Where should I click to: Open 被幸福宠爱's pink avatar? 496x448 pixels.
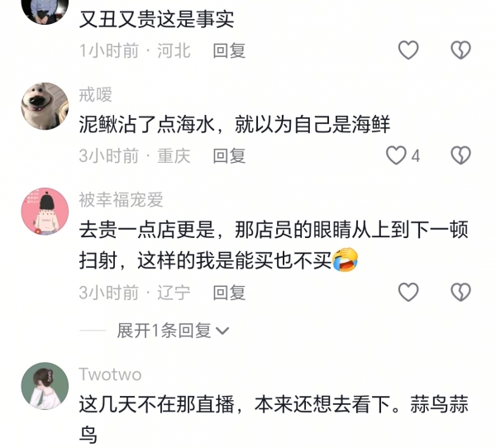click(x=45, y=212)
